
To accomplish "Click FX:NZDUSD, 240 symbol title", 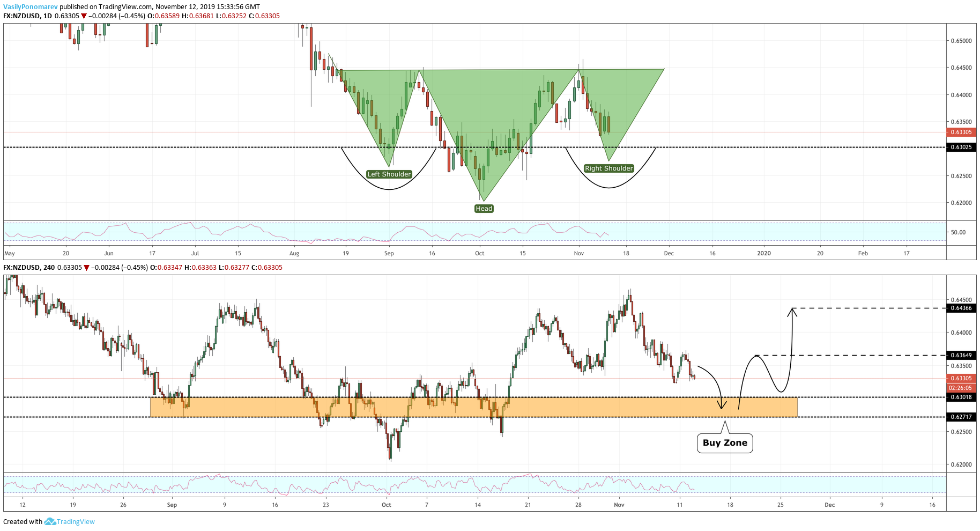I will point(29,267).
